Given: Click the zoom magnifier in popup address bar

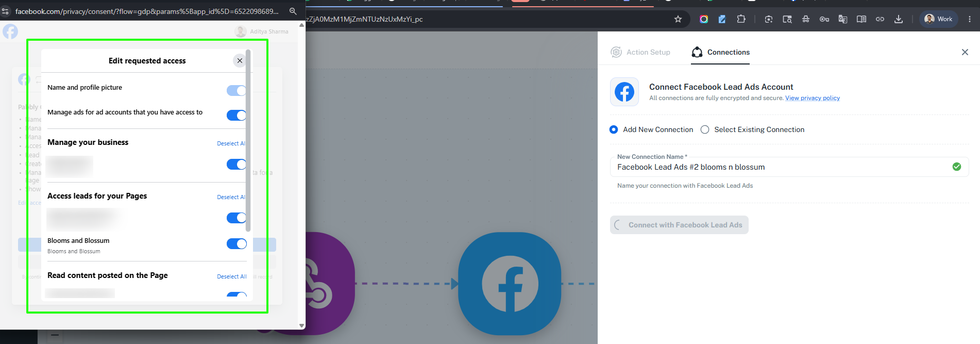Looking at the screenshot, I should point(293,11).
